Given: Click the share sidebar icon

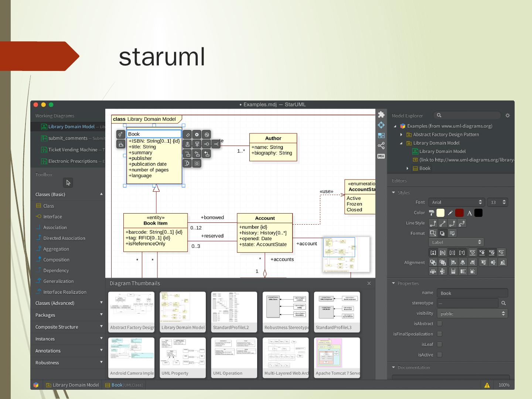Looking at the screenshot, I should coord(381,146).
